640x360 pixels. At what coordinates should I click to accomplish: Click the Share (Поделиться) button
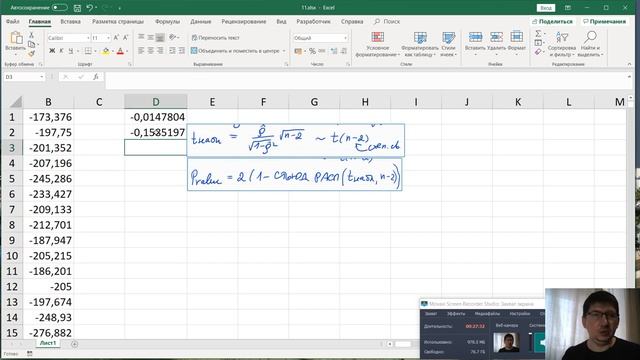pos(552,21)
